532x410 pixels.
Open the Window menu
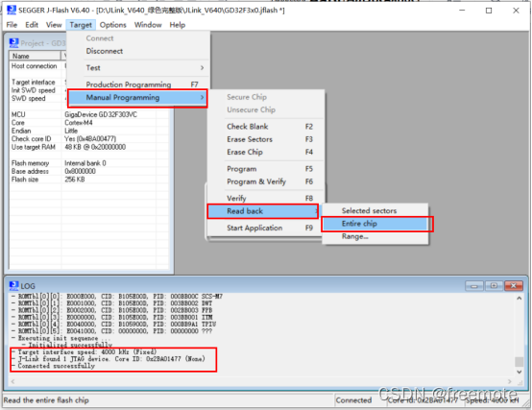(148, 25)
